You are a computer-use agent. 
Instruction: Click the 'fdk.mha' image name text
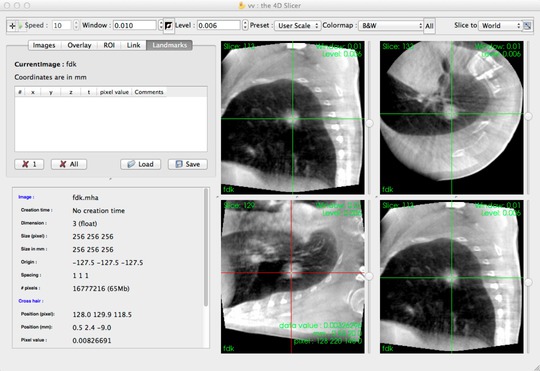[85, 197]
